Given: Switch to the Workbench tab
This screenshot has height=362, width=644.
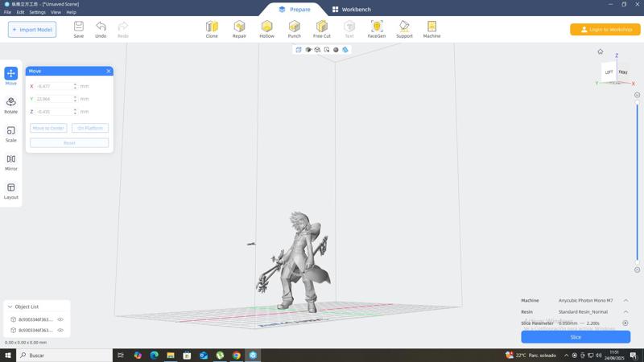Looking at the screenshot, I should click(352, 9).
